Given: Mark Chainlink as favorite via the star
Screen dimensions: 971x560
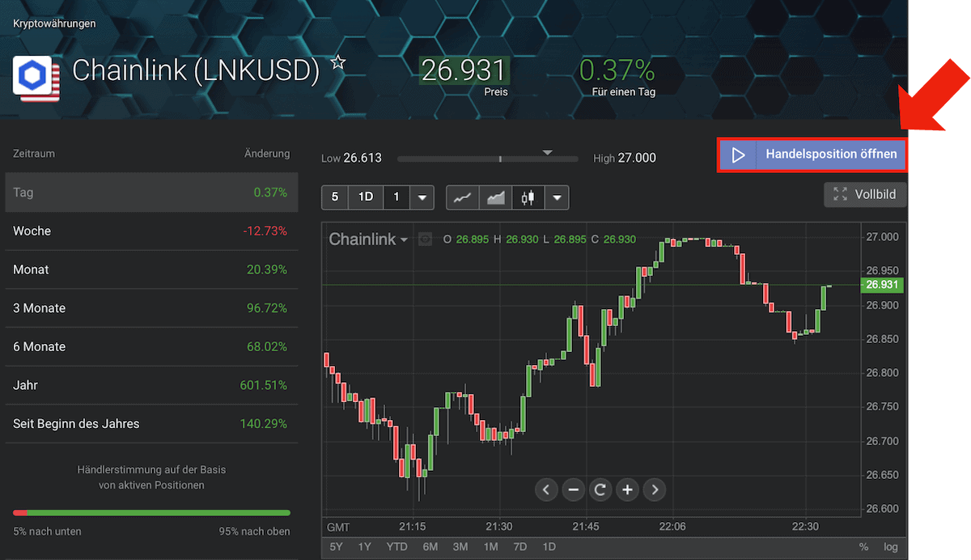Looking at the screenshot, I should 337,62.
